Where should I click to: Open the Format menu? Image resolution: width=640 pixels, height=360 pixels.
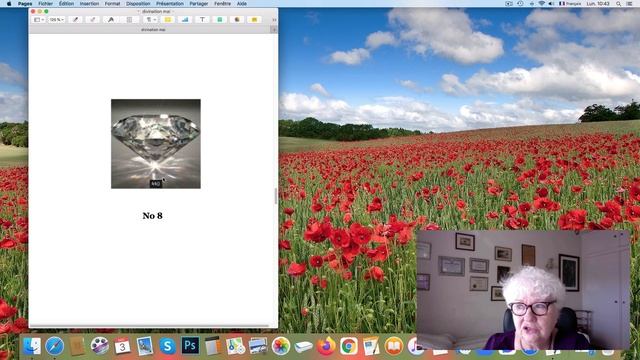point(112,3)
